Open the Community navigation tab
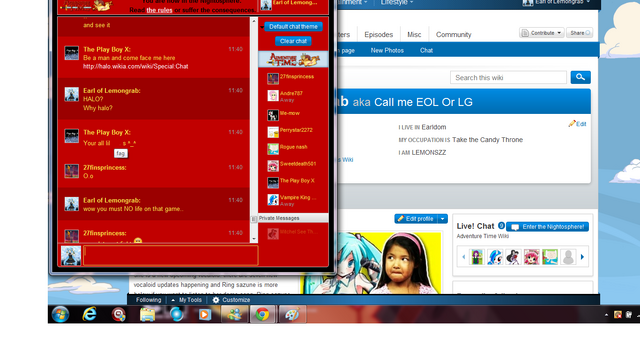Image resolution: width=640 pixels, height=360 pixels. pyautogui.click(x=453, y=35)
